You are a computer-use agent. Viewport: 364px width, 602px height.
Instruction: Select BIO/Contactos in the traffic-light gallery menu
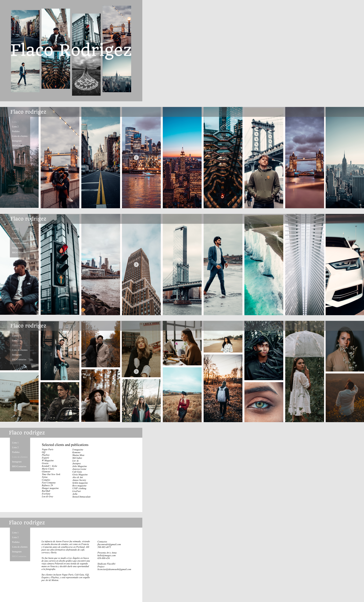pyautogui.click(x=19, y=253)
